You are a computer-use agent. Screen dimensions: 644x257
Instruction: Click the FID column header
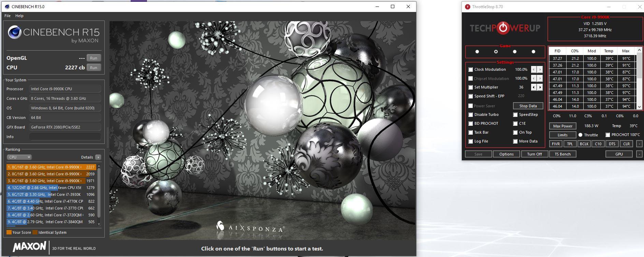557,51
